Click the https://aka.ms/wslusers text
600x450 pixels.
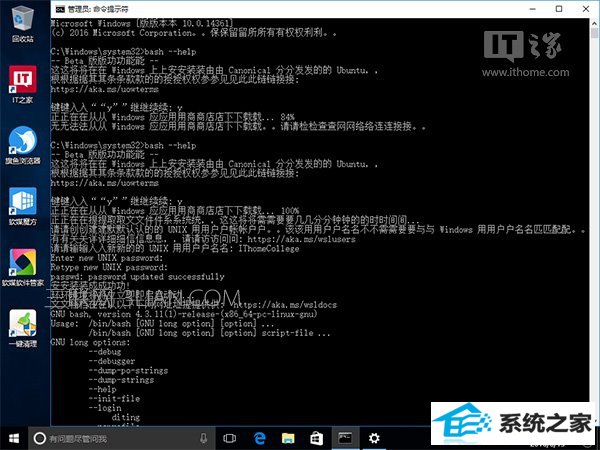point(301,240)
